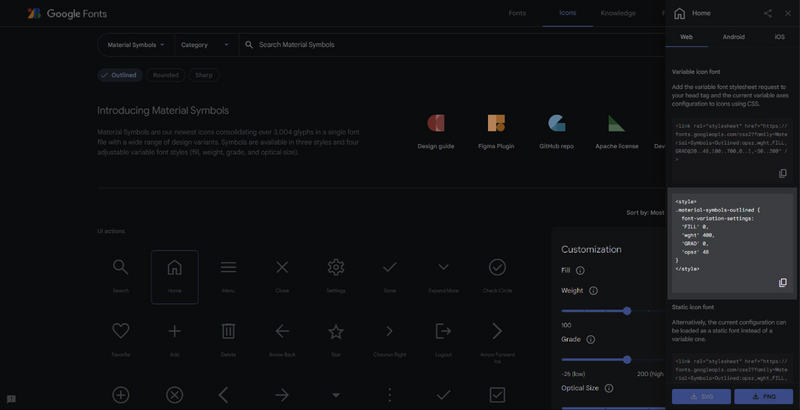Select the circled plus icon
The image size is (800, 410).
[x=120, y=395]
